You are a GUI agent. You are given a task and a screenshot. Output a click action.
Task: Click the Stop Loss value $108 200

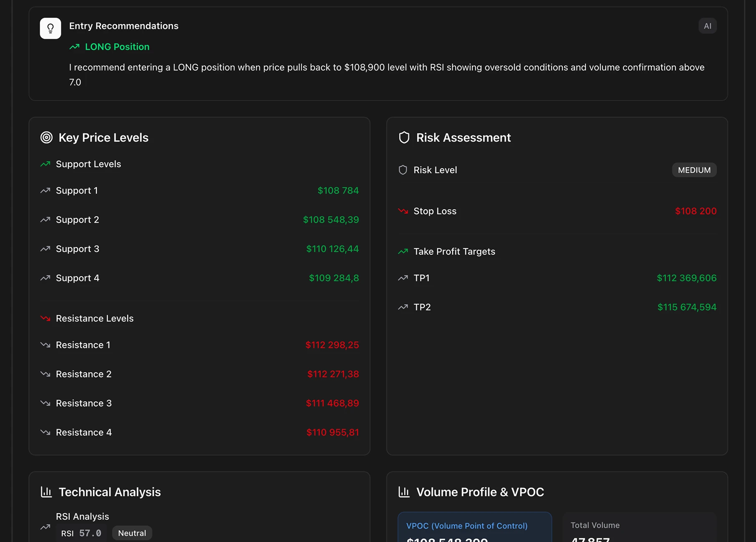pos(696,211)
